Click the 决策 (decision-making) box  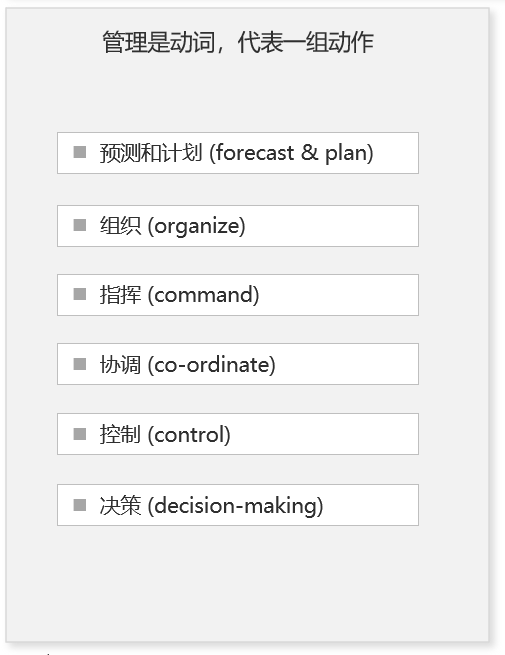click(x=238, y=505)
